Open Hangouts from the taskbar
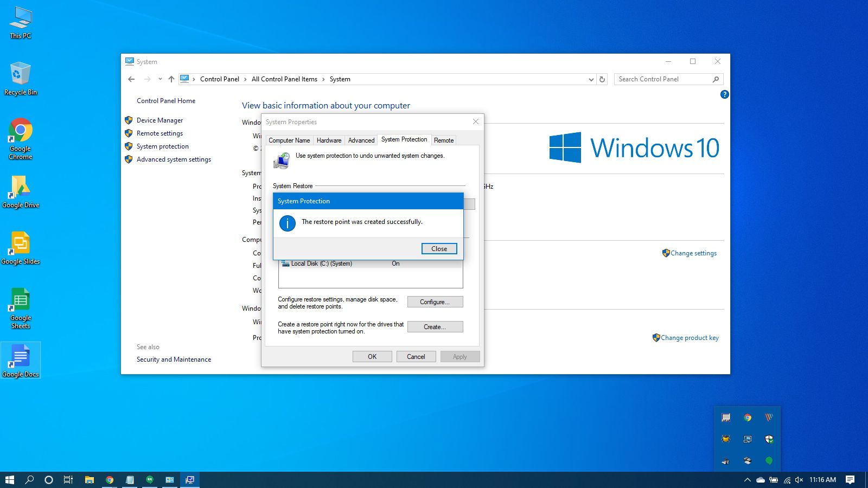The image size is (868, 488). (x=150, y=480)
